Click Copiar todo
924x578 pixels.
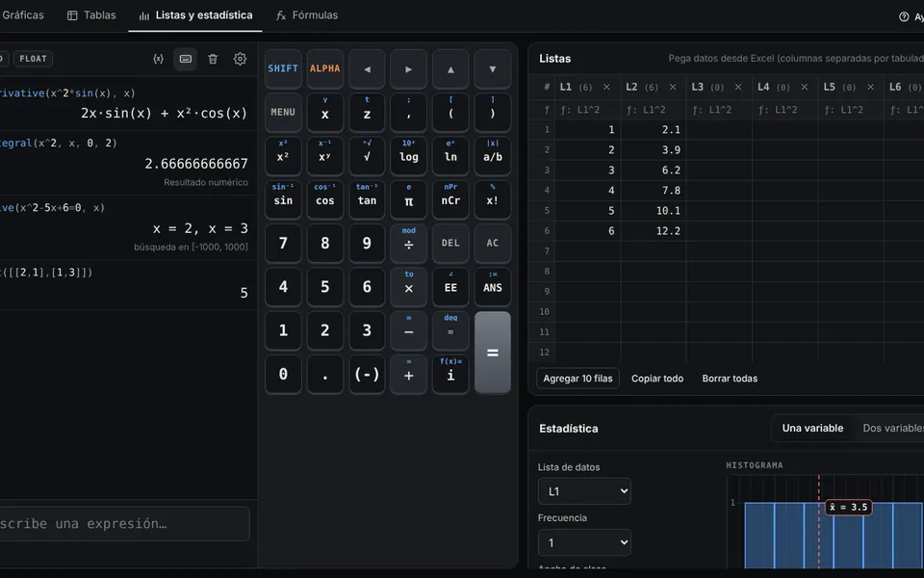[657, 379]
